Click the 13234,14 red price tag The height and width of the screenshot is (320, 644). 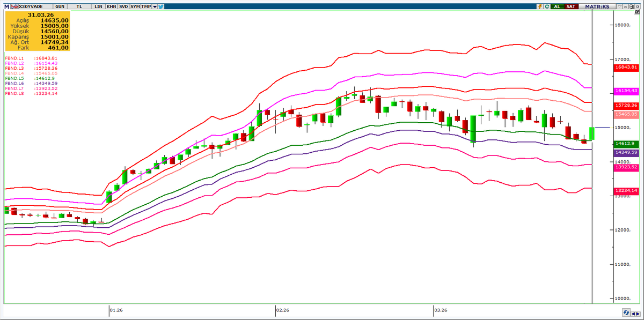pyautogui.click(x=626, y=191)
